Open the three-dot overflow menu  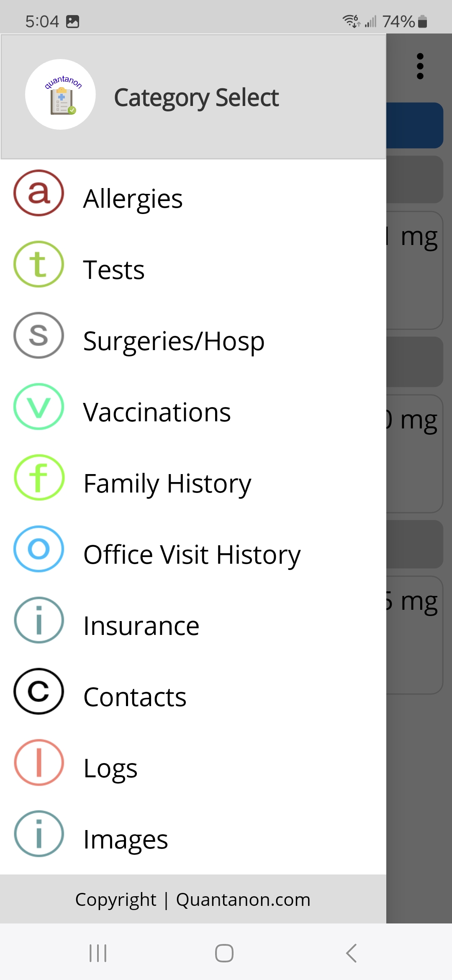click(x=420, y=66)
